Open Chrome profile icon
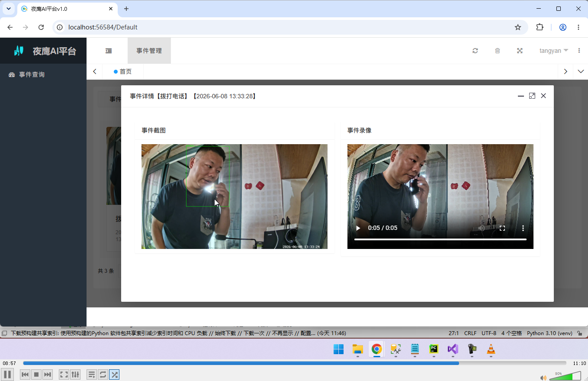588x381 pixels. pos(563,27)
